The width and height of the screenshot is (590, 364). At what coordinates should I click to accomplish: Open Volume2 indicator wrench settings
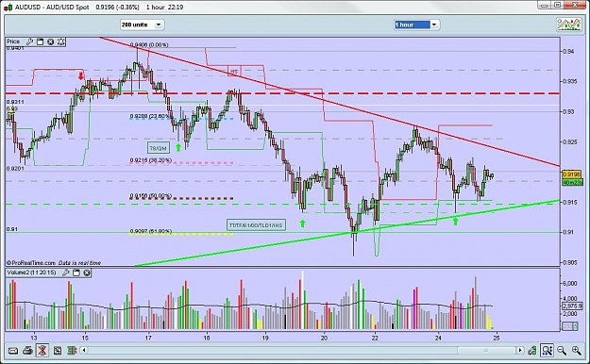65,273
